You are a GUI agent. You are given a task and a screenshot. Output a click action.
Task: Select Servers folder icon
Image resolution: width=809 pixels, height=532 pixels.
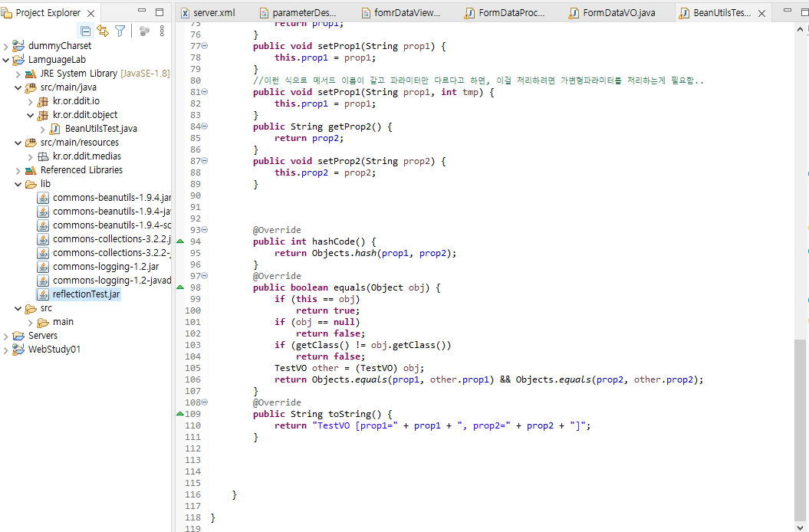[x=18, y=336]
